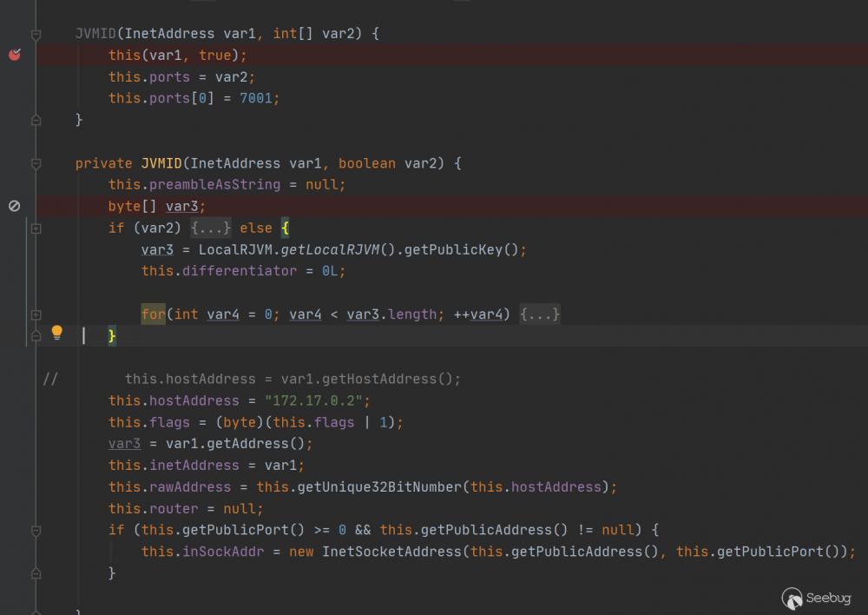Click this.router = null statement
The height and width of the screenshot is (615, 868).
point(186,509)
